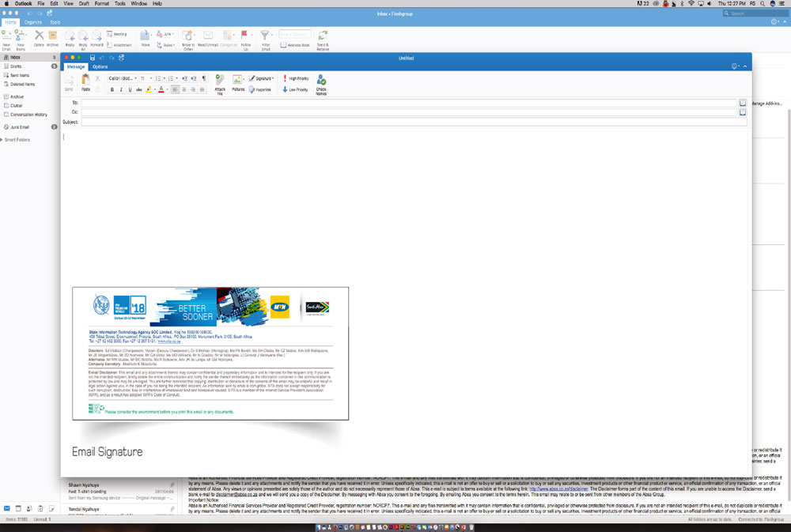Insert a link with the Hyperlink icon
The height and width of the screenshot is (532, 791).
[260, 90]
